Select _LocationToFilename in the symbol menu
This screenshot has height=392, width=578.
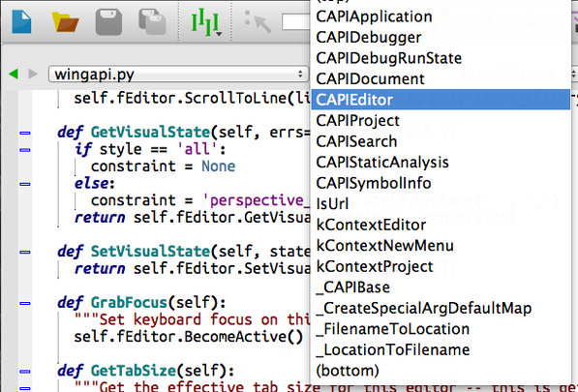point(441,350)
